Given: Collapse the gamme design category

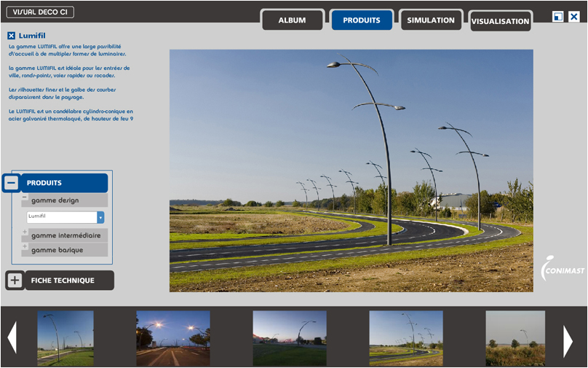Looking at the screenshot, I should (25, 198).
